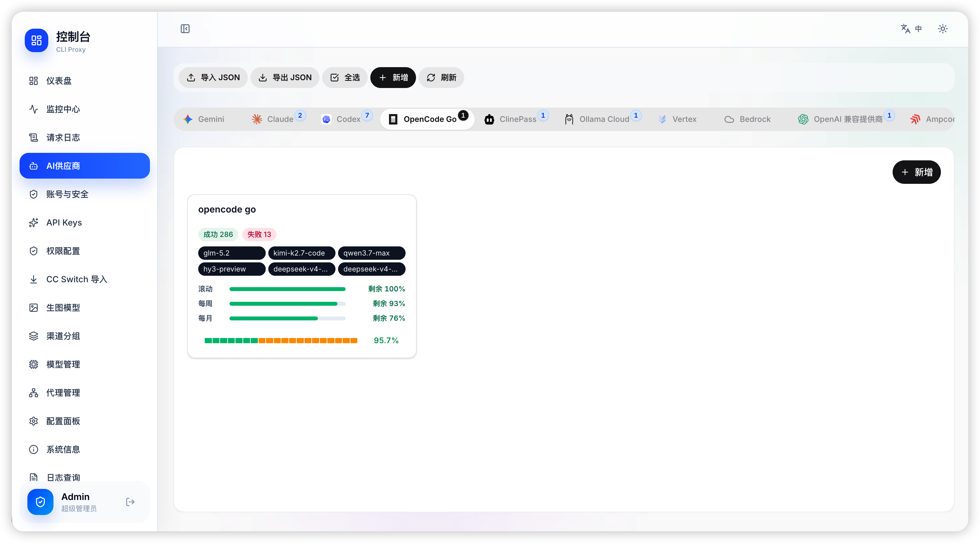Click the opencode go card title
This screenshot has width=980, height=543.
pos(227,210)
